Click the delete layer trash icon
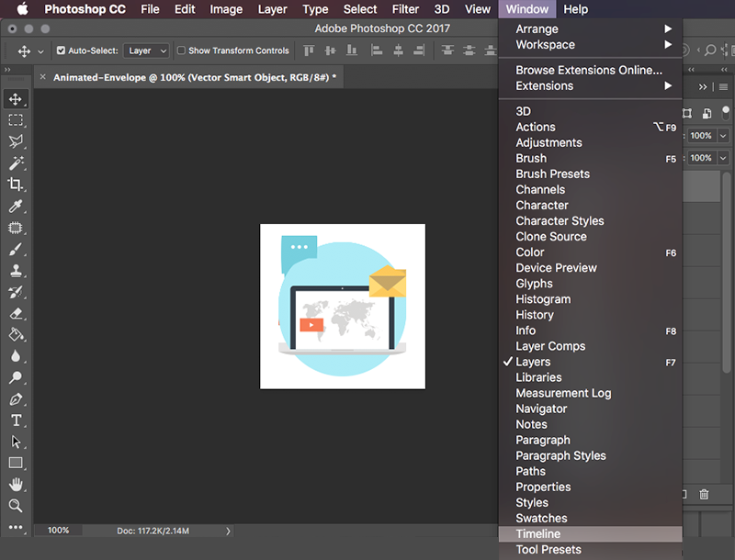Viewport: 735px width, 560px height. (x=704, y=495)
